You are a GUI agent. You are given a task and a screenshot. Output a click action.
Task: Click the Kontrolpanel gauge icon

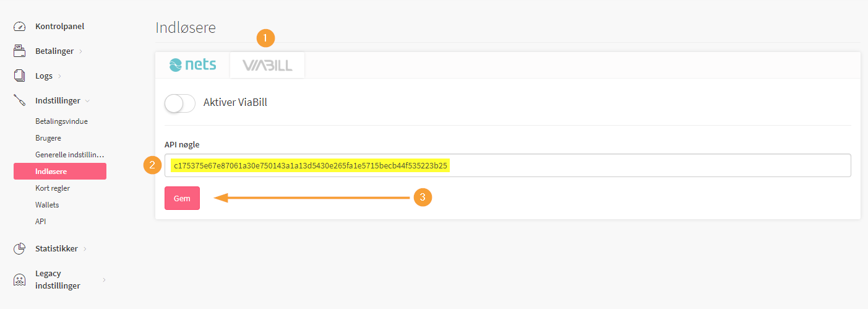pyautogui.click(x=20, y=27)
